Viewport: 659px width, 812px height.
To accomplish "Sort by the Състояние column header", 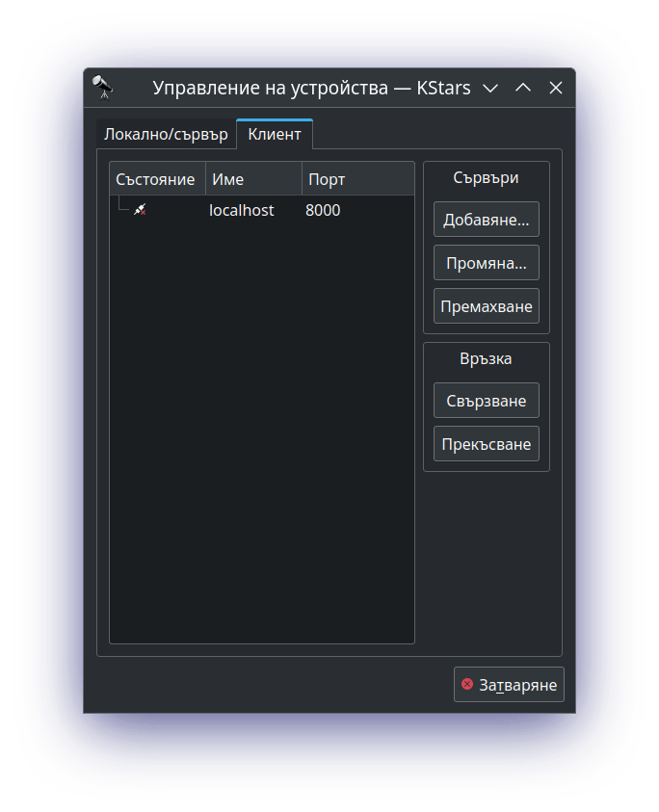I will pyautogui.click(x=156, y=179).
